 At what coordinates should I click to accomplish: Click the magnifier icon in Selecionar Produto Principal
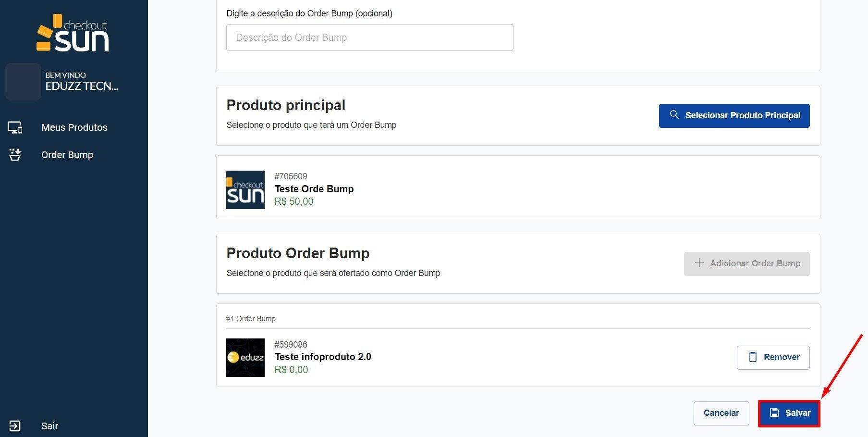tap(674, 115)
